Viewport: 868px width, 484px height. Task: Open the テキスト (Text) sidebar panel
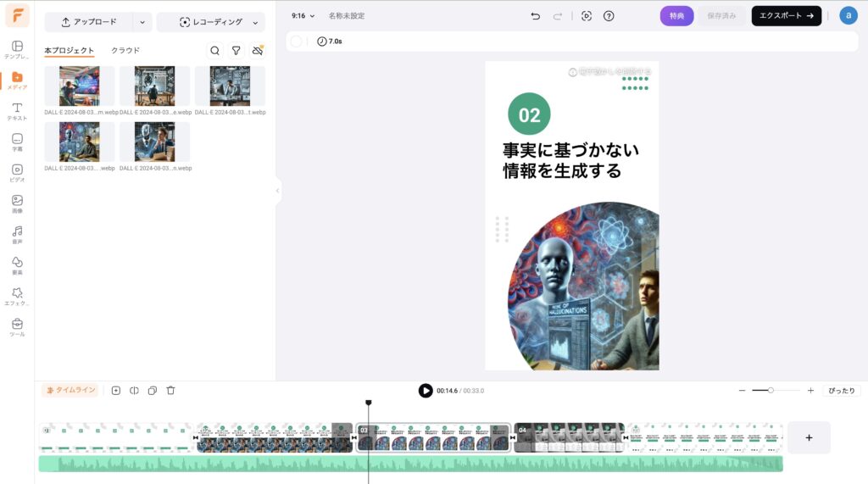(17, 112)
